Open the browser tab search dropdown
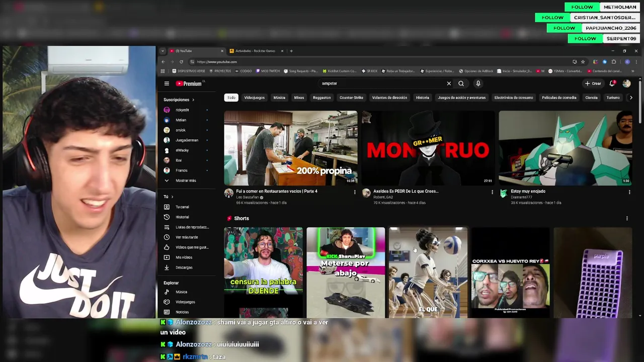 pos(163,51)
